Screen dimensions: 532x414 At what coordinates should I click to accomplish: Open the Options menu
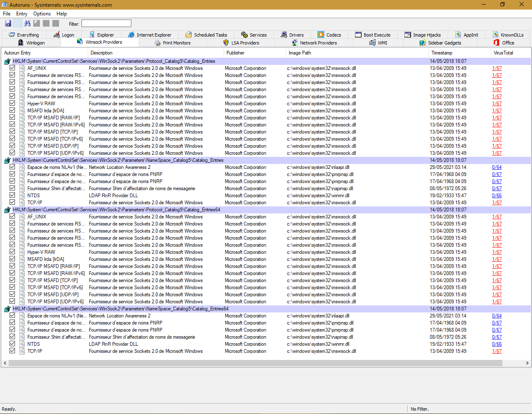coord(42,14)
